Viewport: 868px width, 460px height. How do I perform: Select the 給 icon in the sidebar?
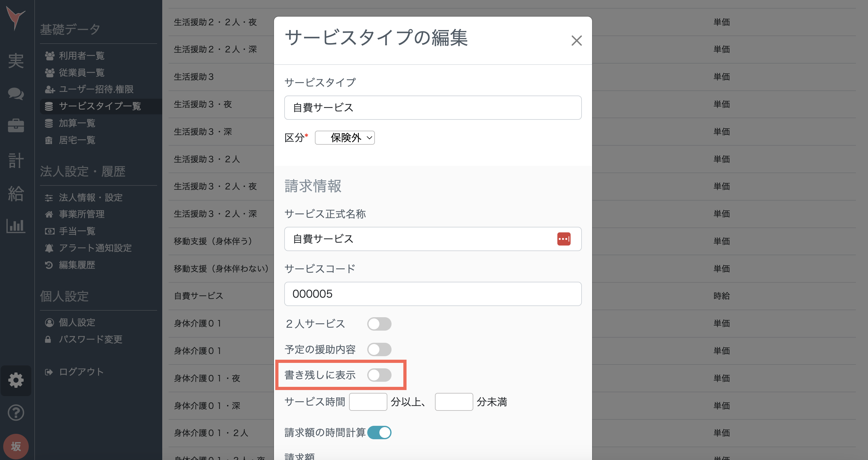16,194
